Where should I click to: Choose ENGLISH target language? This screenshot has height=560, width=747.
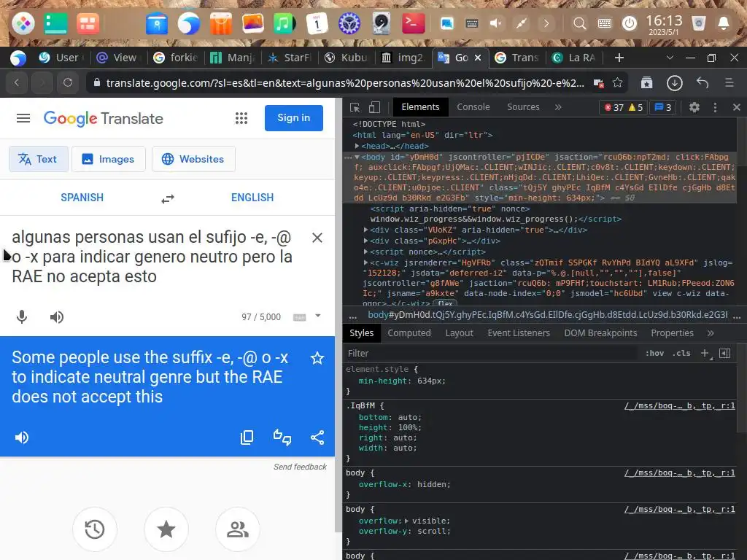pyautogui.click(x=252, y=198)
